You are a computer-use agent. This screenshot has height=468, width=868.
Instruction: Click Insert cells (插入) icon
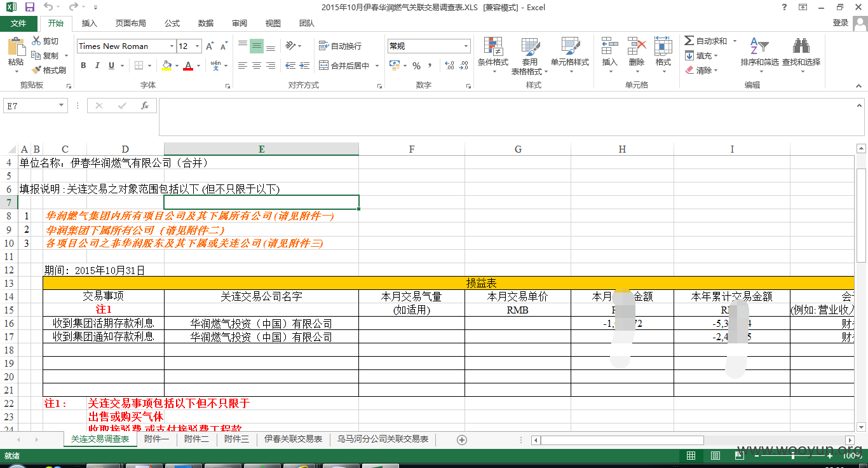(609, 46)
